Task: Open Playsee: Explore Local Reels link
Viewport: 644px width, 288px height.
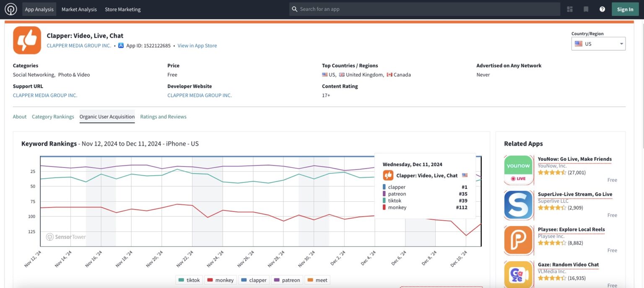Action: pyautogui.click(x=571, y=229)
